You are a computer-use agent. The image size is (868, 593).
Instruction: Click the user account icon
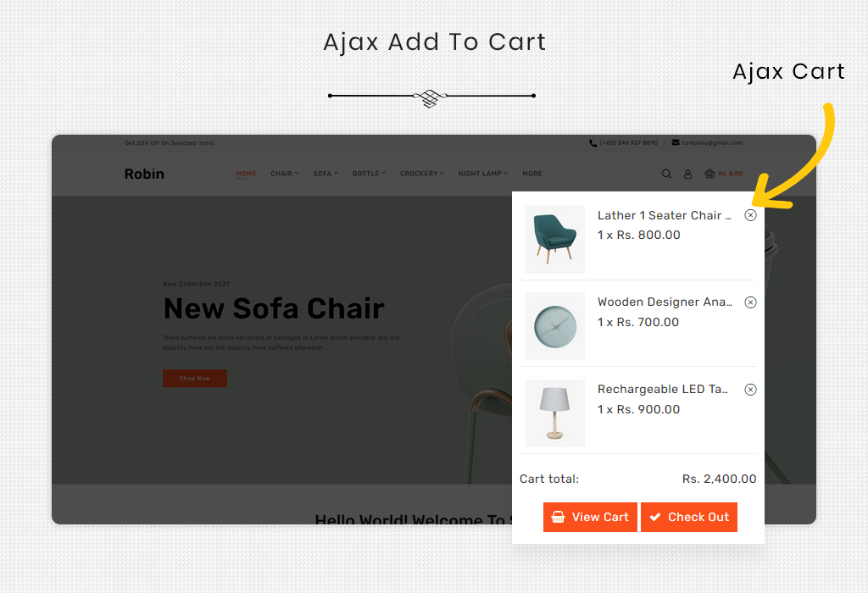pyautogui.click(x=687, y=174)
